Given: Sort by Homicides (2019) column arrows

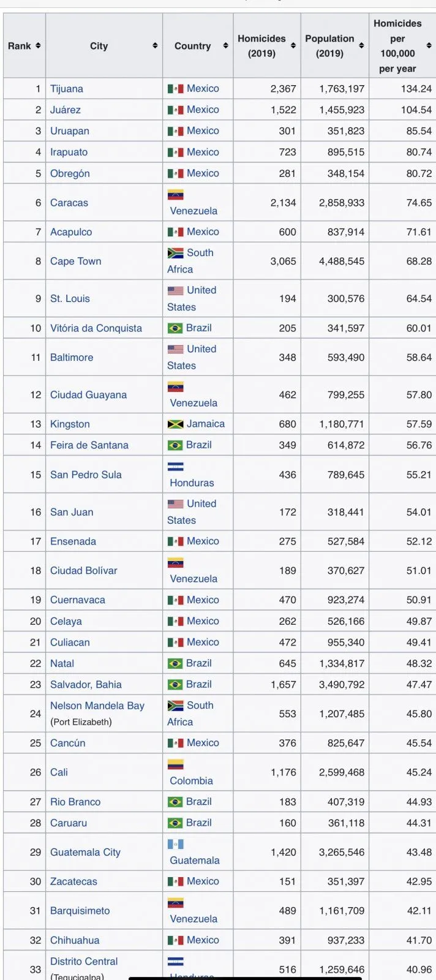Looking at the screenshot, I should click(x=293, y=45).
